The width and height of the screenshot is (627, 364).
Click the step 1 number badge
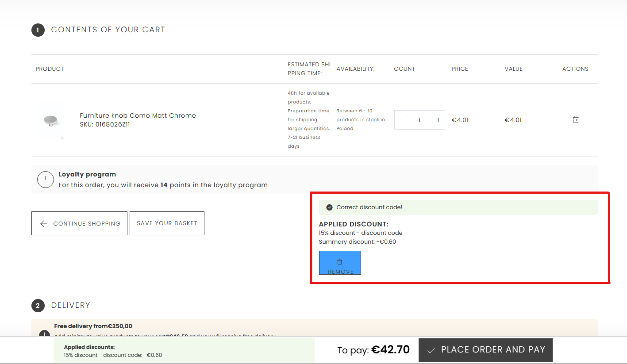tap(38, 30)
